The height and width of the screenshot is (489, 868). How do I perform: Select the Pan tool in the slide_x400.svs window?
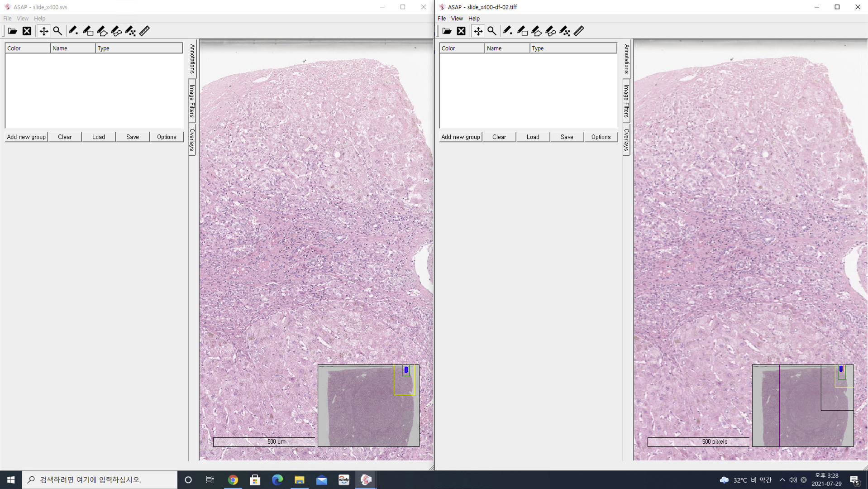pyautogui.click(x=43, y=31)
